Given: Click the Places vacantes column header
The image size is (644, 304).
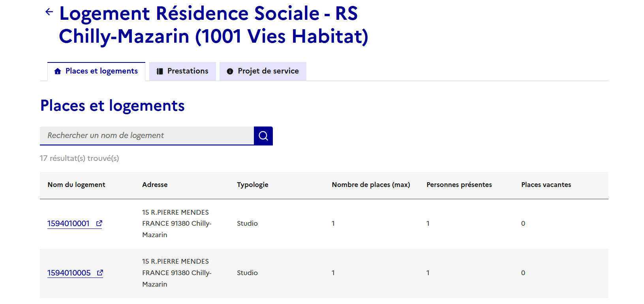Looking at the screenshot, I should point(546,185).
